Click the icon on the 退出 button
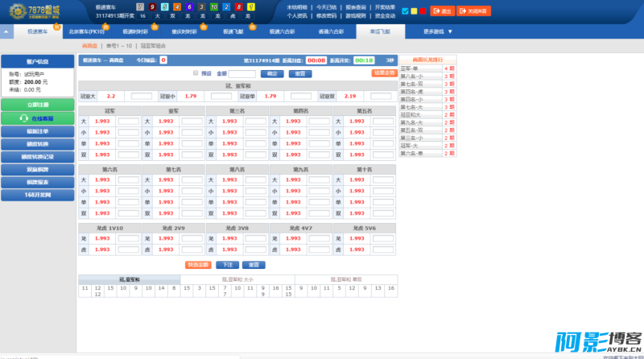The image size is (644, 359). pos(437,11)
